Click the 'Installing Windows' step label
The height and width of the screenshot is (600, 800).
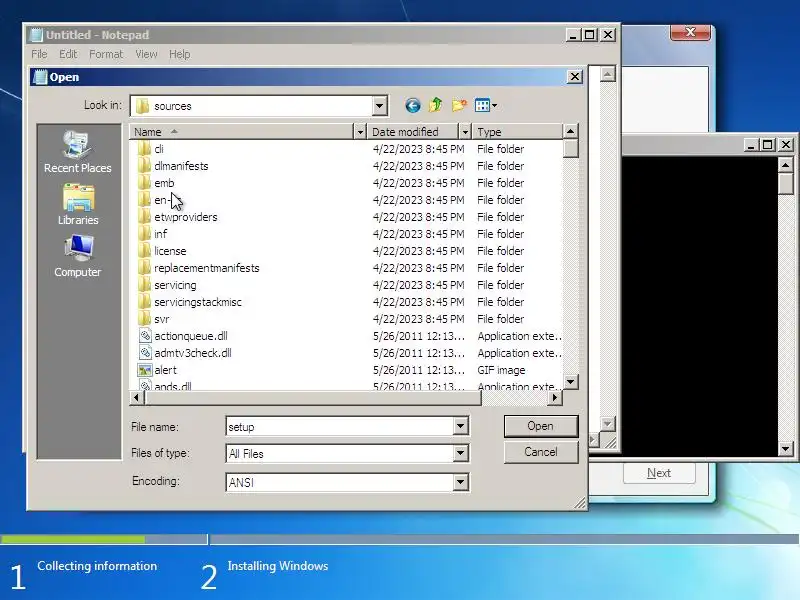[278, 566]
